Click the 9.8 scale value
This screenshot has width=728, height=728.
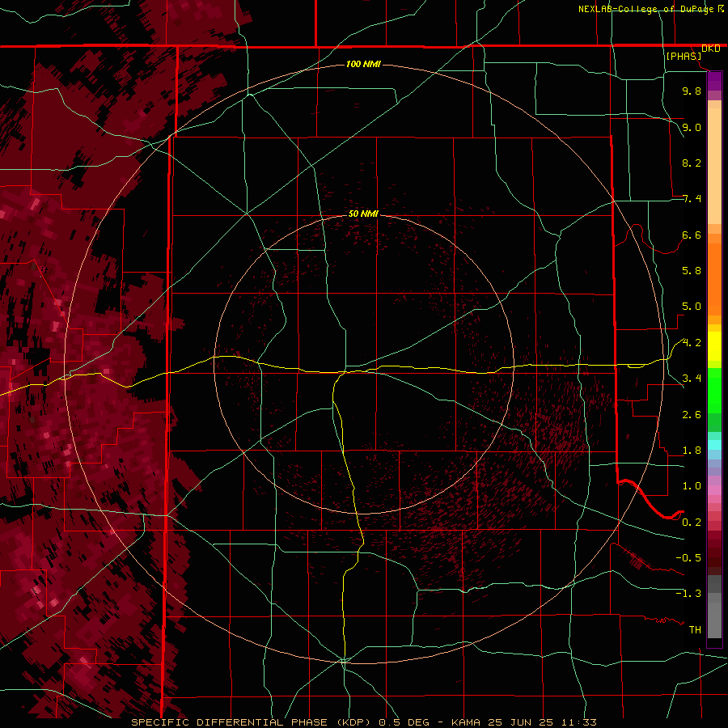click(x=692, y=91)
